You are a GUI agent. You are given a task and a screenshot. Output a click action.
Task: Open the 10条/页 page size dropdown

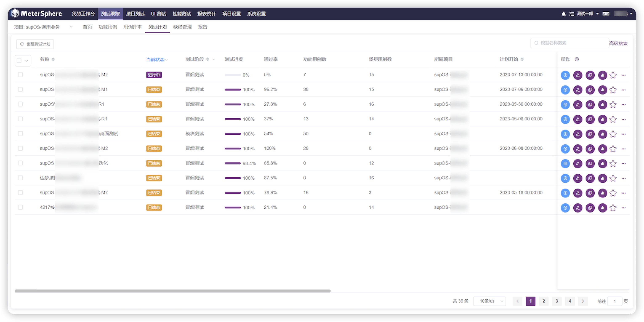pyautogui.click(x=490, y=301)
